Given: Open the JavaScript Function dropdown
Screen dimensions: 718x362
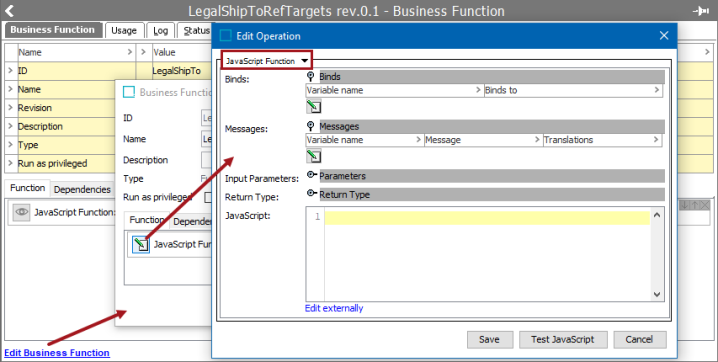Looking at the screenshot, I should pyautogui.click(x=267, y=60).
